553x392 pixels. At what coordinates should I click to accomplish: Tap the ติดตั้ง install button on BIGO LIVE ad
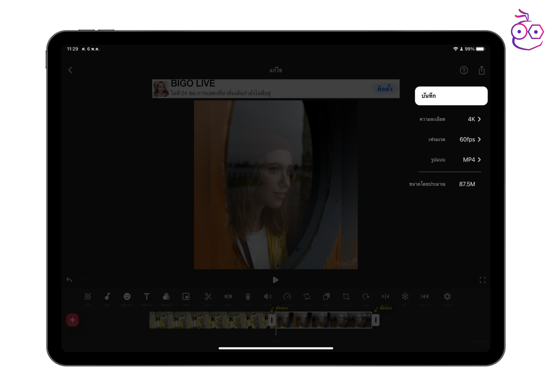pos(384,89)
